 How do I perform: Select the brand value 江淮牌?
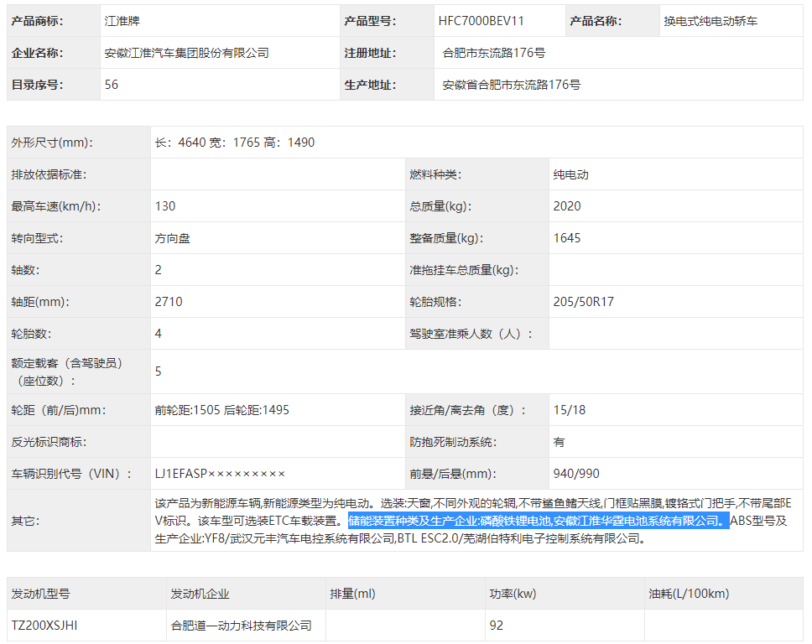coord(122,21)
